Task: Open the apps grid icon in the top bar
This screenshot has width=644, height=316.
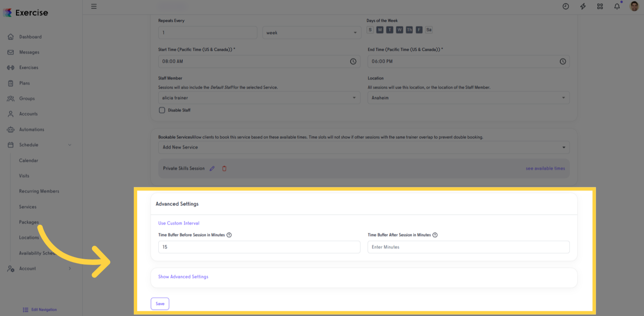Action: (x=600, y=6)
